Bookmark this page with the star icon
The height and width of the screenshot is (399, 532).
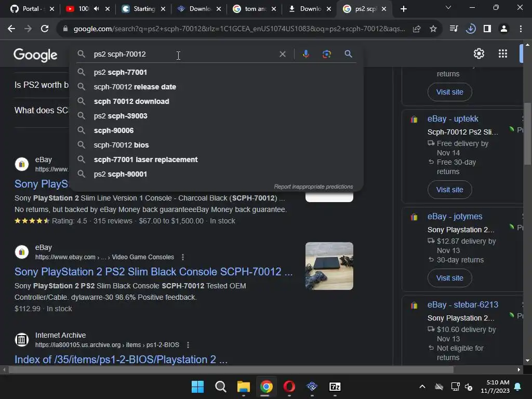[x=433, y=29]
